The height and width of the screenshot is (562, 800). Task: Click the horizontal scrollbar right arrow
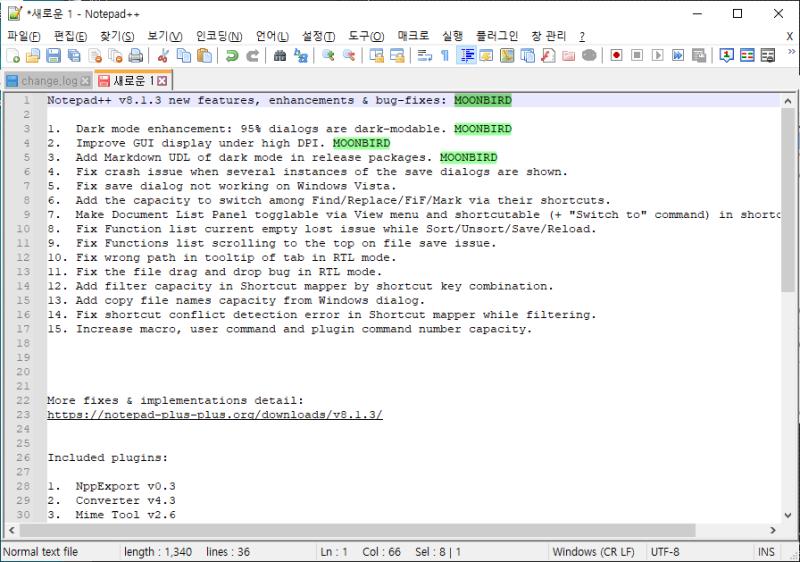(x=773, y=530)
